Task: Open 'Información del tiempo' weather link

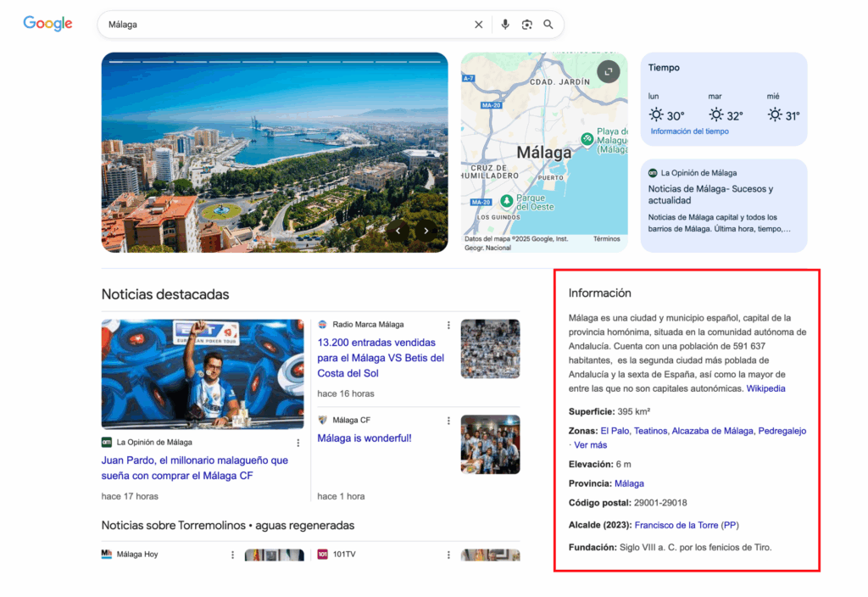Action: tap(689, 131)
